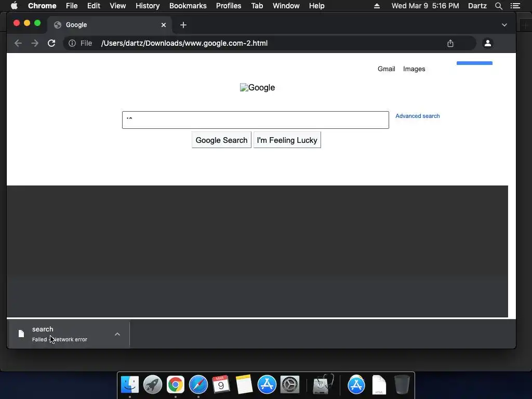Open Calendar from the Dock
This screenshot has width=532, height=399.
pyautogui.click(x=221, y=385)
